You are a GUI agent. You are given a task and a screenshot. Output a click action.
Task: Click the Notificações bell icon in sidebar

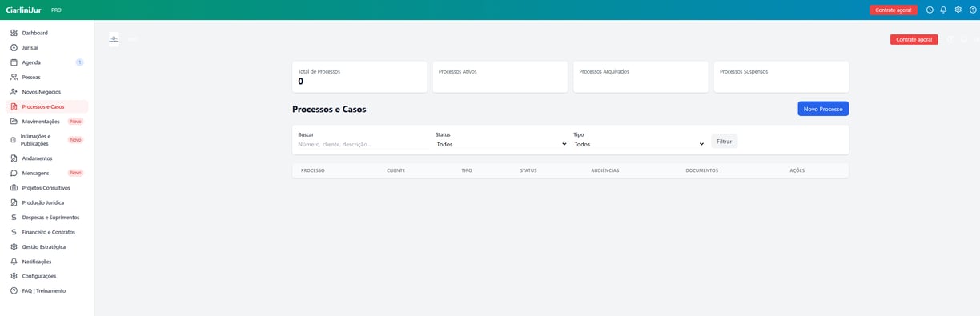click(x=14, y=262)
